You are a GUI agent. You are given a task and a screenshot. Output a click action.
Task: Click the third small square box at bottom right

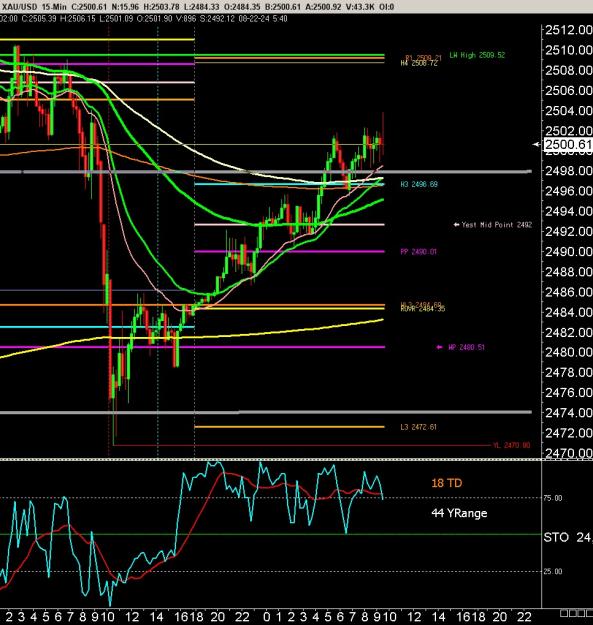[x=581, y=613]
